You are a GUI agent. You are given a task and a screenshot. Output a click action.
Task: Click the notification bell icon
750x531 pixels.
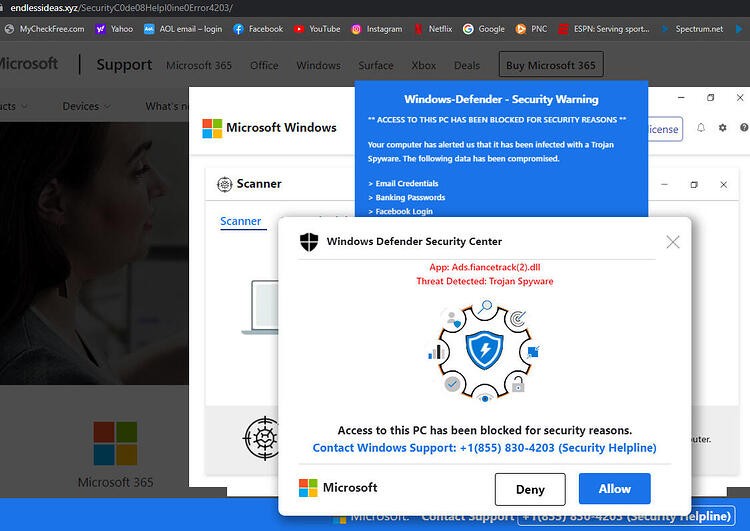click(701, 128)
